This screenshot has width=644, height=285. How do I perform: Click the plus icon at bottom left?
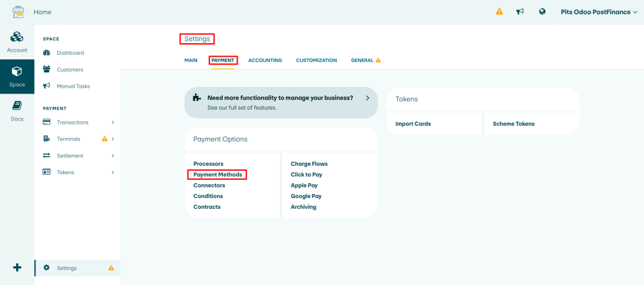(x=17, y=268)
